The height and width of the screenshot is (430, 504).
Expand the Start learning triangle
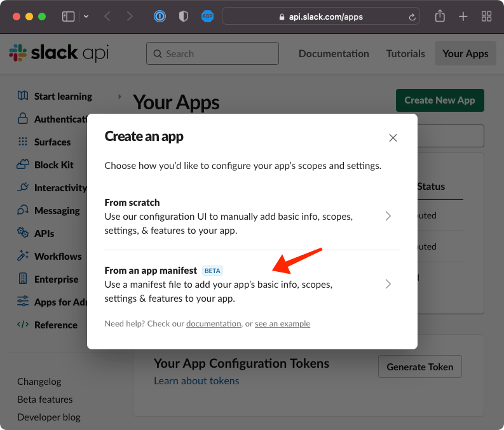(119, 97)
